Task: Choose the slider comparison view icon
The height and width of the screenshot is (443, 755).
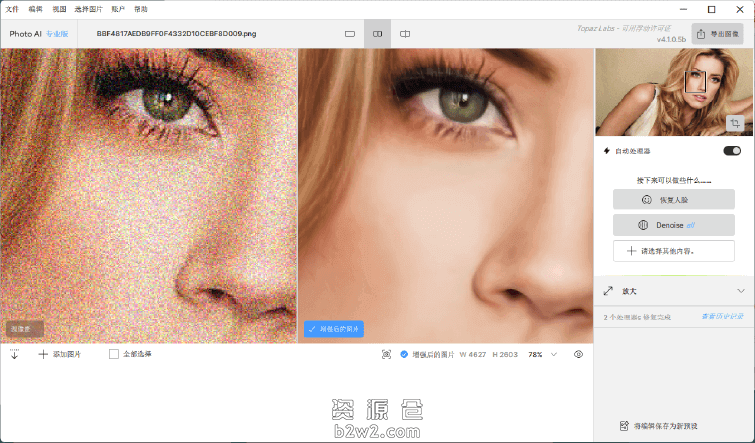Action: click(405, 34)
